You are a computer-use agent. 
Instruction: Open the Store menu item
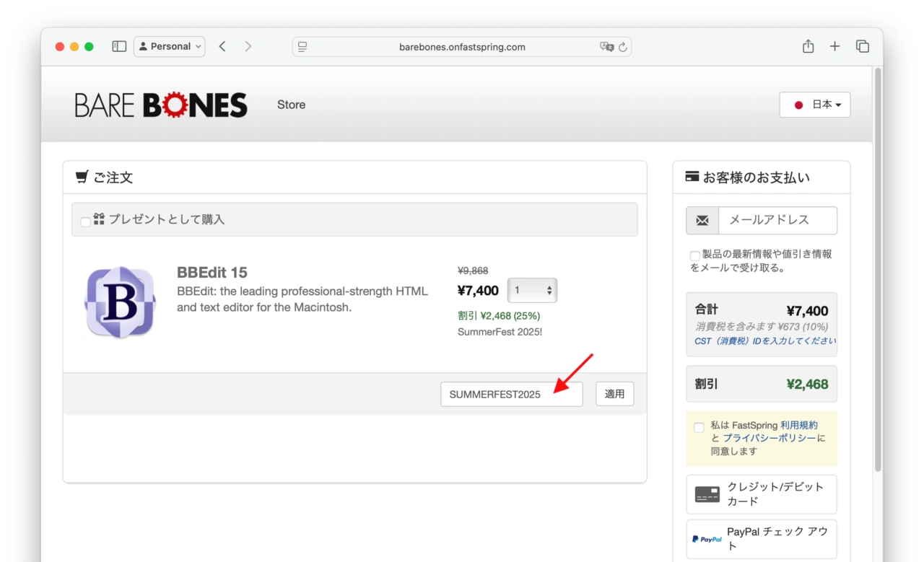[x=291, y=105]
